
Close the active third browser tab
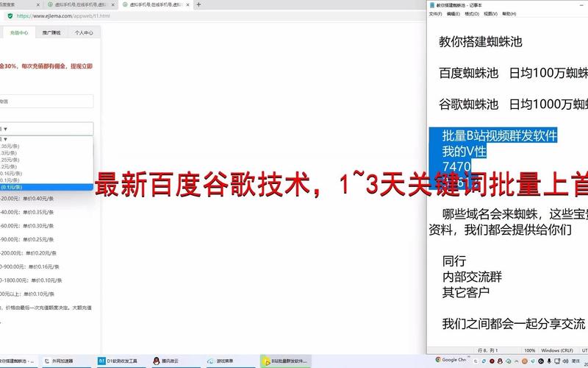pyautogui.click(x=189, y=5)
